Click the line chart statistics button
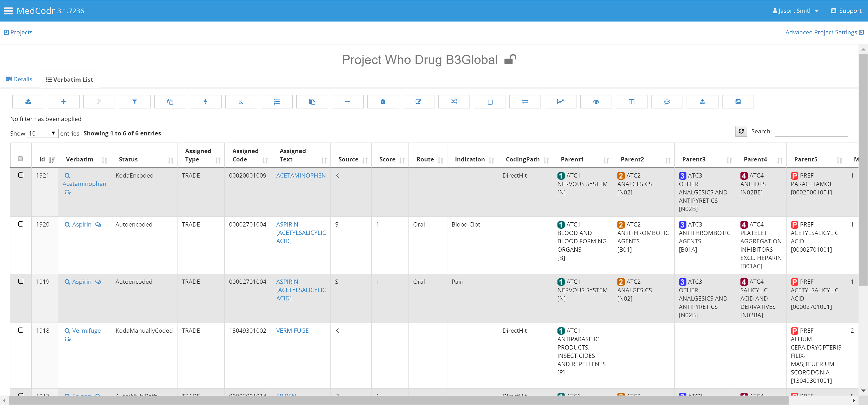The width and height of the screenshot is (868, 405). [560, 102]
